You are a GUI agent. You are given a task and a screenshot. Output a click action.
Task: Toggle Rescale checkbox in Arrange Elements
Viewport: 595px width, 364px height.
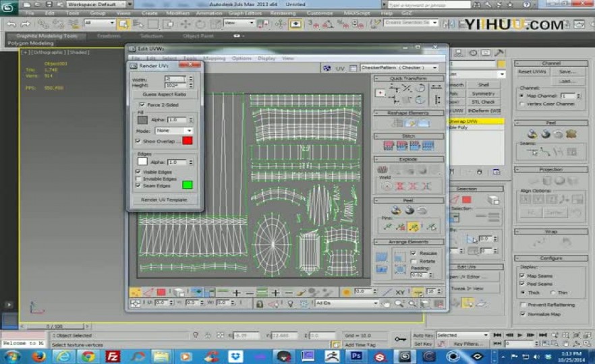pyautogui.click(x=414, y=253)
